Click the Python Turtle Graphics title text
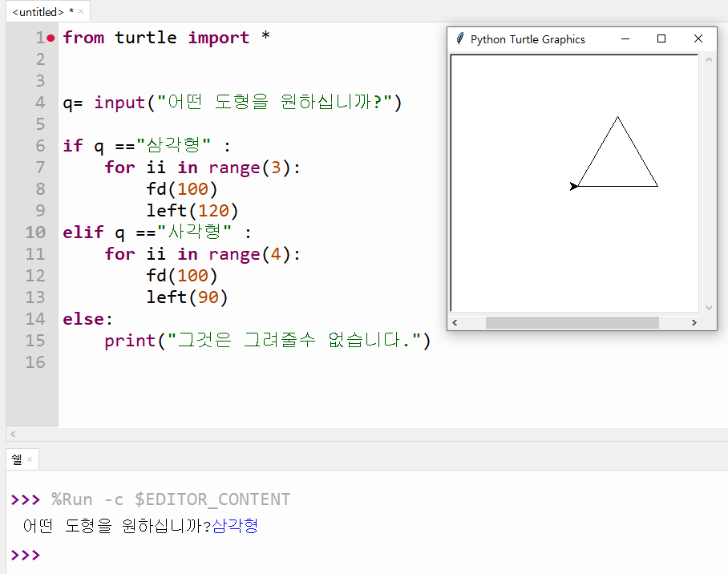This screenshot has height=574, width=728. pyautogui.click(x=528, y=39)
